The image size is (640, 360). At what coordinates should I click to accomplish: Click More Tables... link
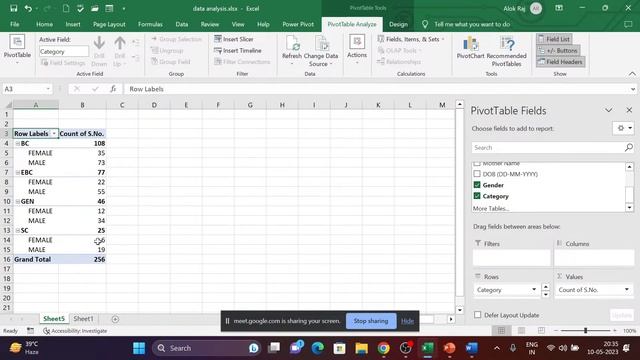pos(491,208)
